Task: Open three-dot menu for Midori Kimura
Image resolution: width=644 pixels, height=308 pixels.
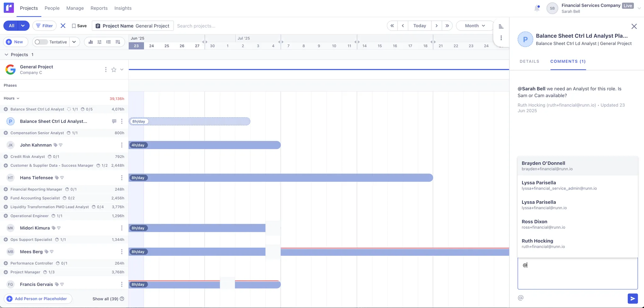Action: 122,228
